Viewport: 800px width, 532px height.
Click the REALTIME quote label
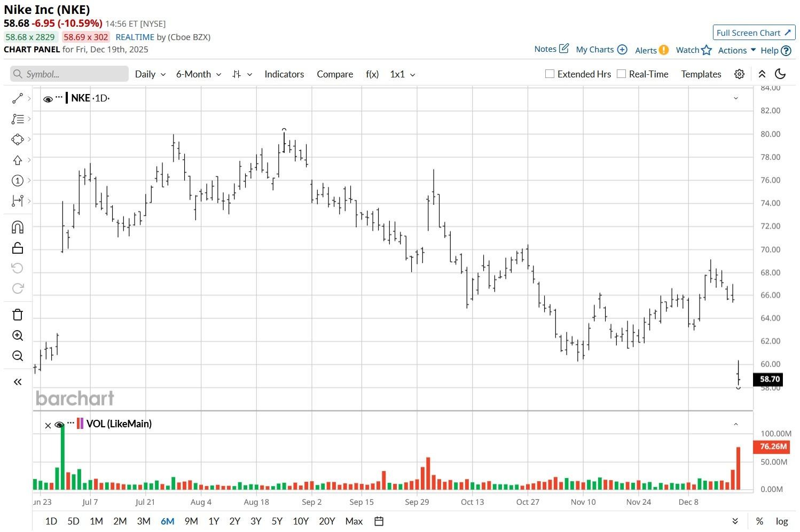click(135, 37)
